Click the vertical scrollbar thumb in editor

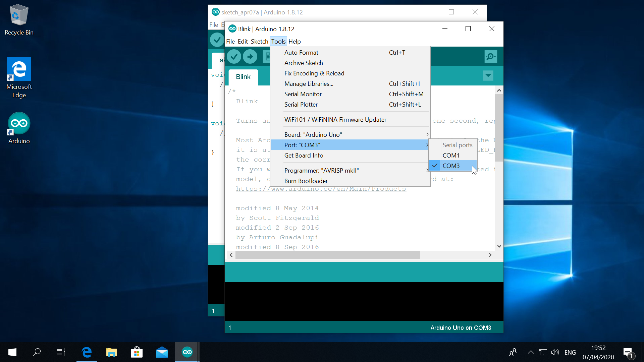pyautogui.click(x=499, y=128)
